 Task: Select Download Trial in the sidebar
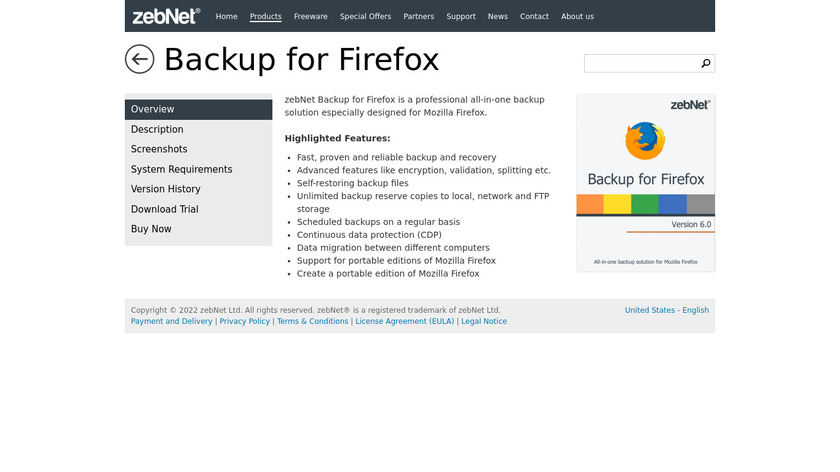(198, 209)
